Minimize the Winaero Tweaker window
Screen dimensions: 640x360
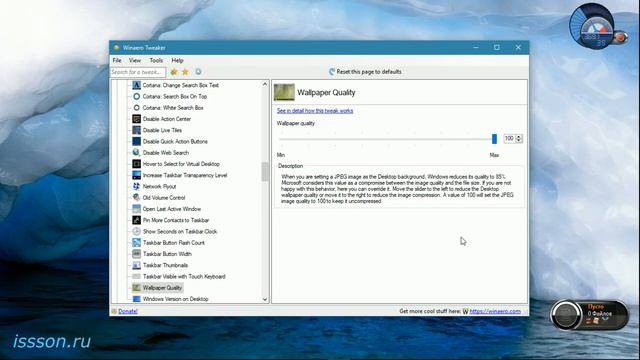(476, 47)
